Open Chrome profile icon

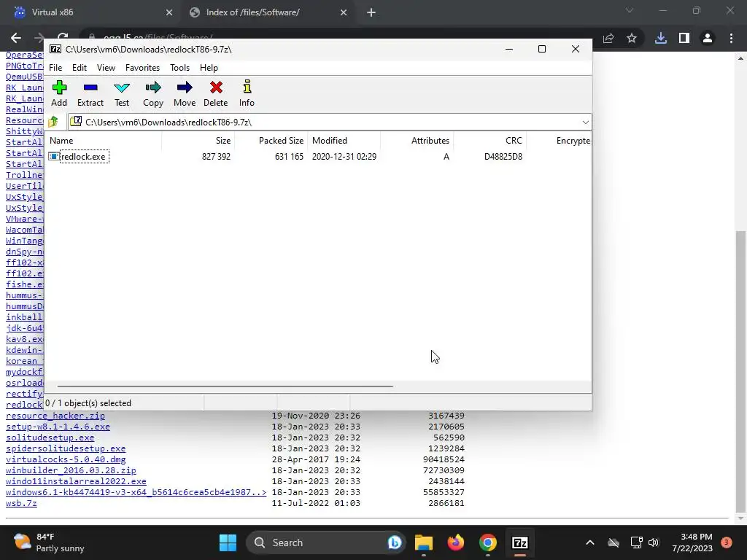(708, 38)
